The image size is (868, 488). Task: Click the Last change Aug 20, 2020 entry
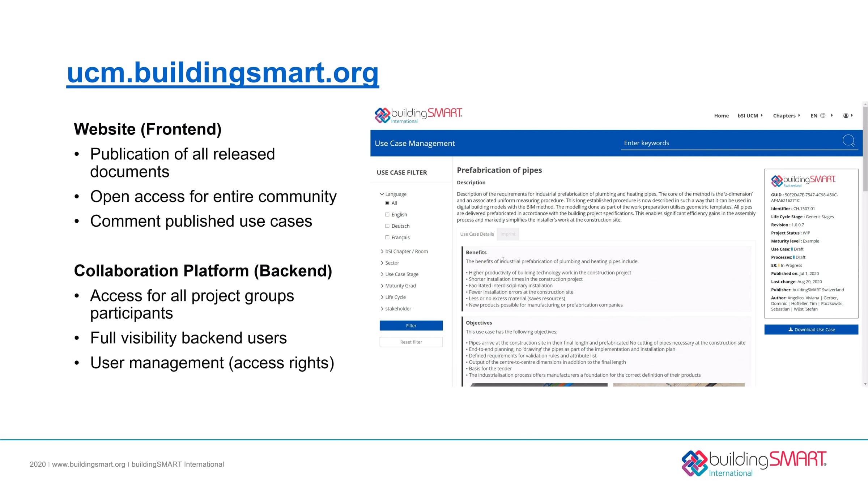click(x=796, y=282)
